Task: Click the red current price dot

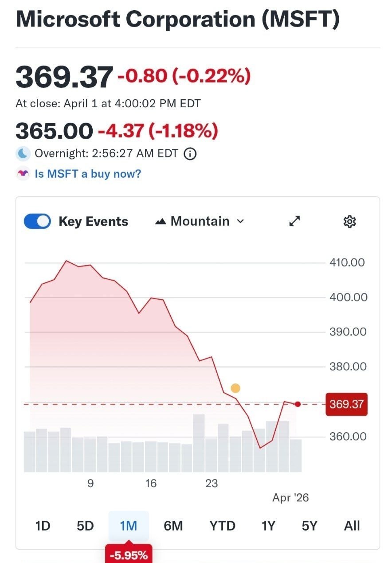Action: tap(298, 404)
